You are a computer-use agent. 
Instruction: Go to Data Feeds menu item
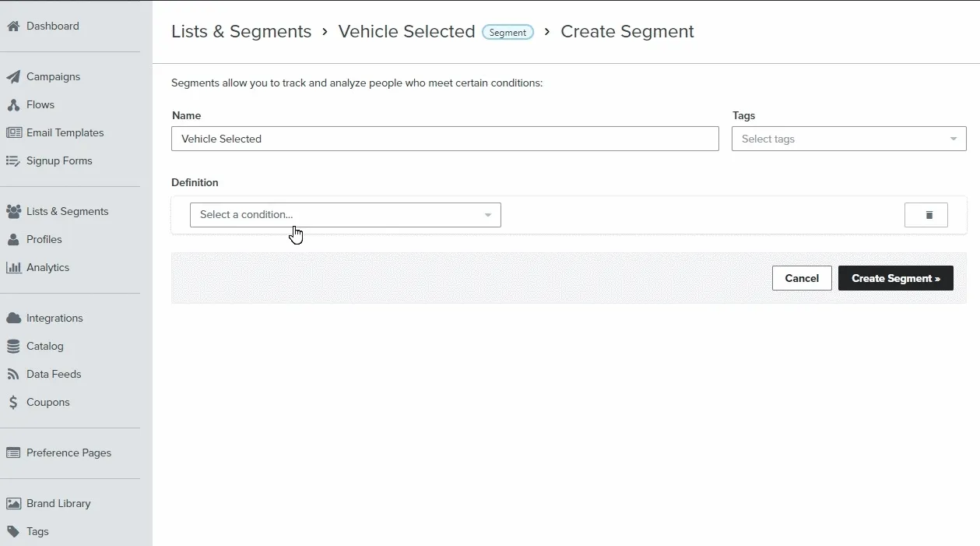click(53, 374)
